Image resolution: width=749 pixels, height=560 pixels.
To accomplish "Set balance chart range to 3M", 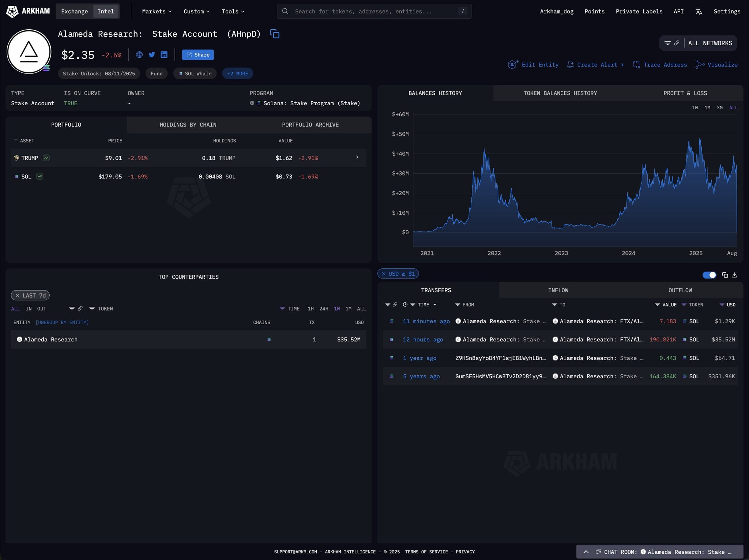I will 720,108.
